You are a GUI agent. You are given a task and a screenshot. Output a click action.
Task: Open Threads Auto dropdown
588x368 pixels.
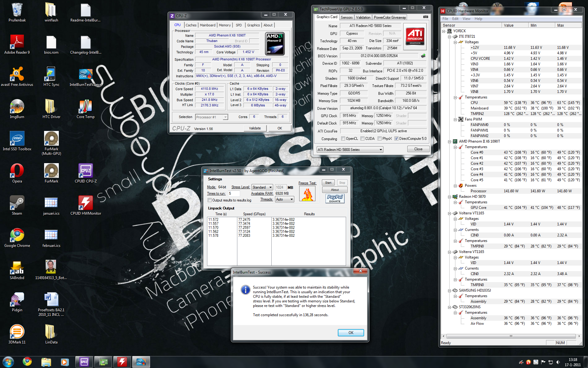(285, 199)
